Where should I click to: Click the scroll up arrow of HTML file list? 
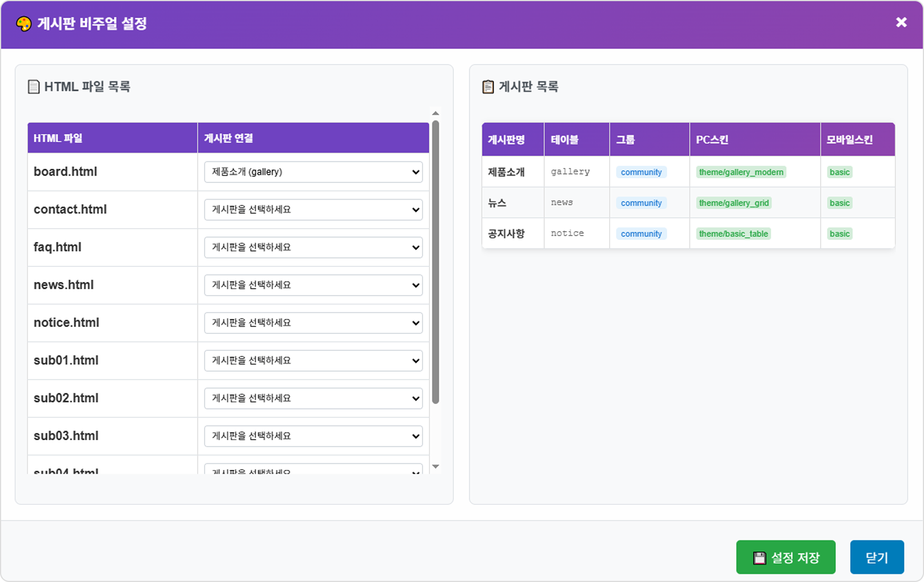(x=436, y=113)
